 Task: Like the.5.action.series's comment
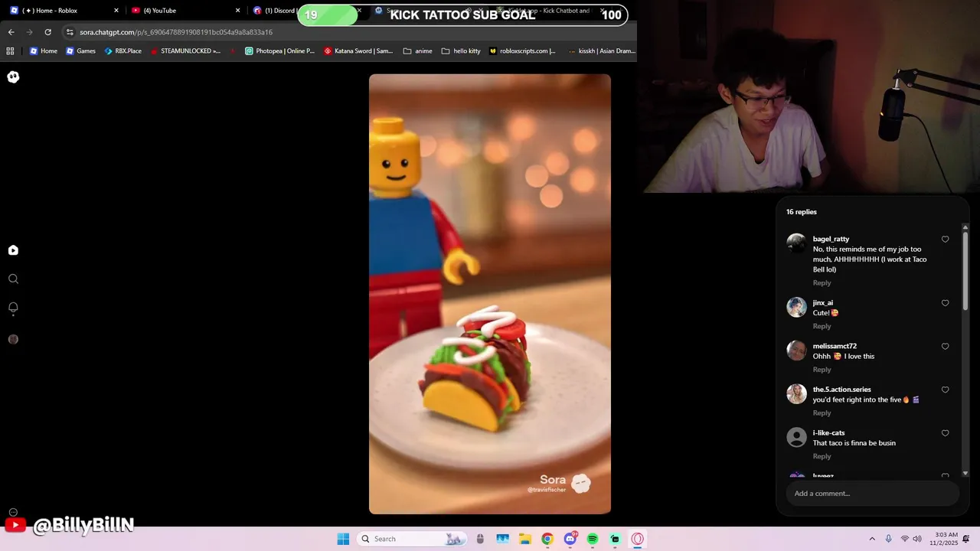click(x=945, y=390)
